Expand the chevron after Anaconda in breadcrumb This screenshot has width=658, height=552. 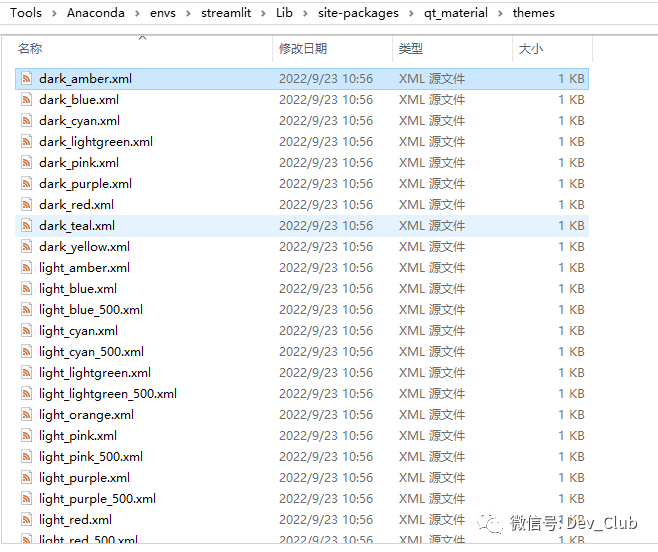pos(137,13)
